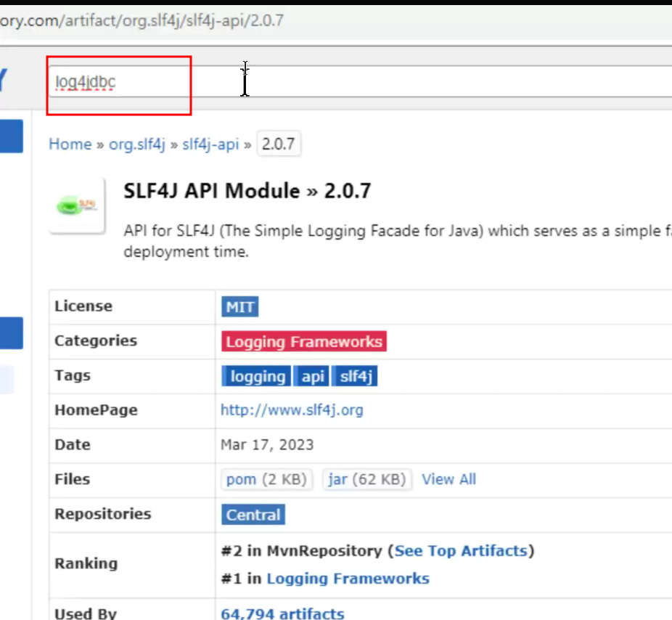Screen dimensions: 672x620
Task: Download the pom (2 KB) file
Action: [266, 479]
